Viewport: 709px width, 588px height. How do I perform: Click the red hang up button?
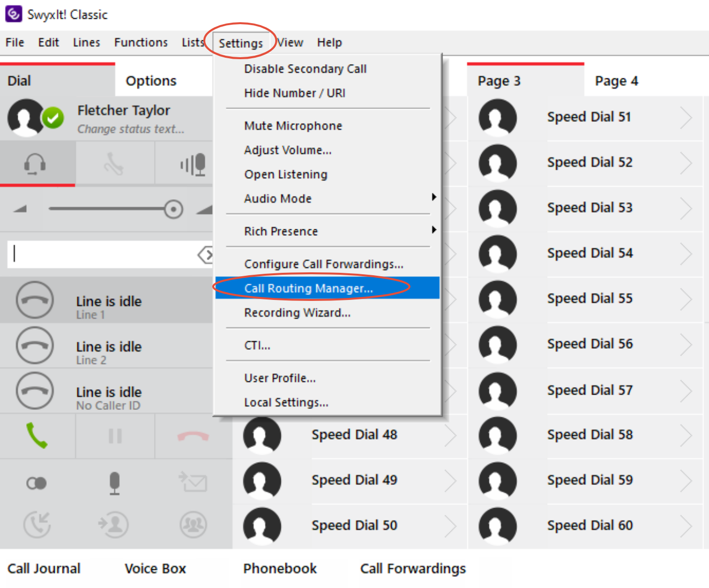tap(193, 437)
